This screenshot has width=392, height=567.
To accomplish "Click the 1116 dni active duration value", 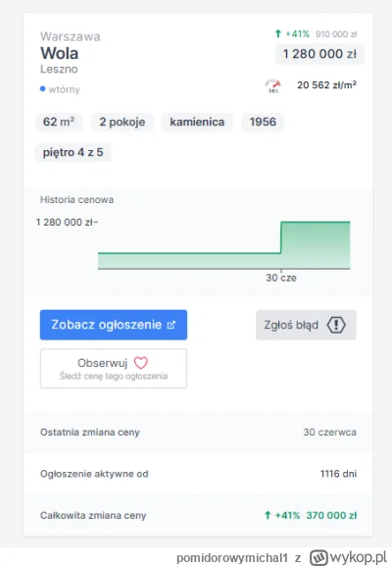I will pyautogui.click(x=338, y=474).
